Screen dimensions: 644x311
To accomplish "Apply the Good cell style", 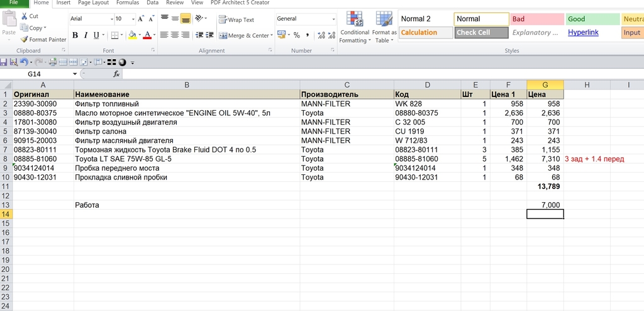I will tap(592, 19).
